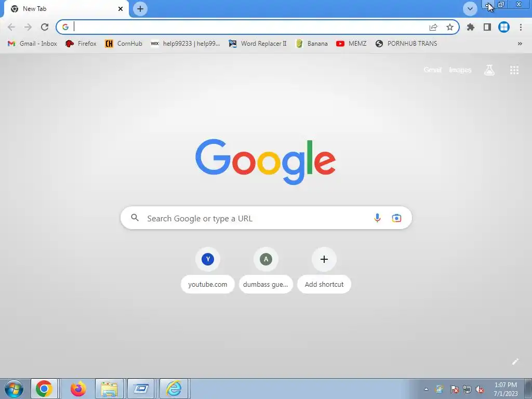Screen dimensions: 532x399
Task: Open the Chrome profile avatar
Action: coord(504,27)
